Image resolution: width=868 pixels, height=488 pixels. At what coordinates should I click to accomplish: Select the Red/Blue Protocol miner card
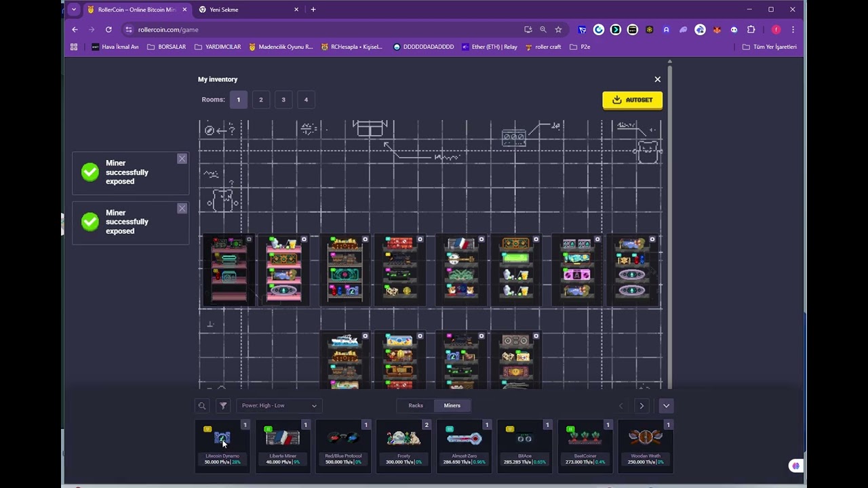point(343,445)
